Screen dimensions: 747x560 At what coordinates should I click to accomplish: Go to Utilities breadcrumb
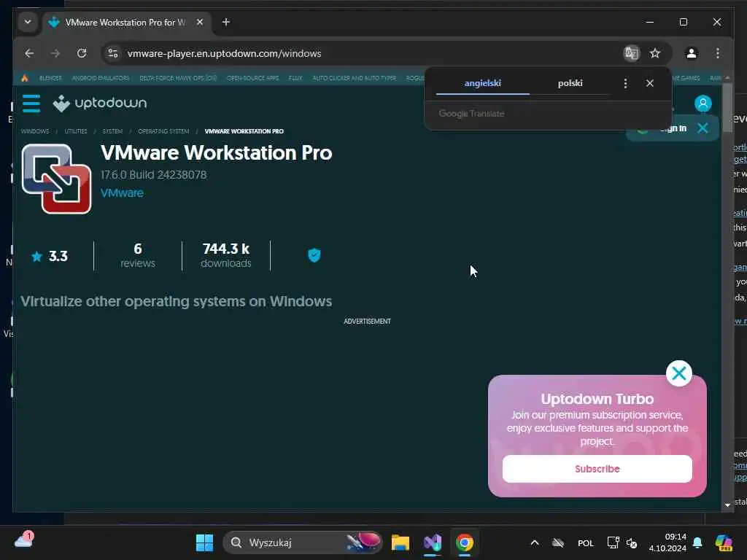click(x=76, y=131)
